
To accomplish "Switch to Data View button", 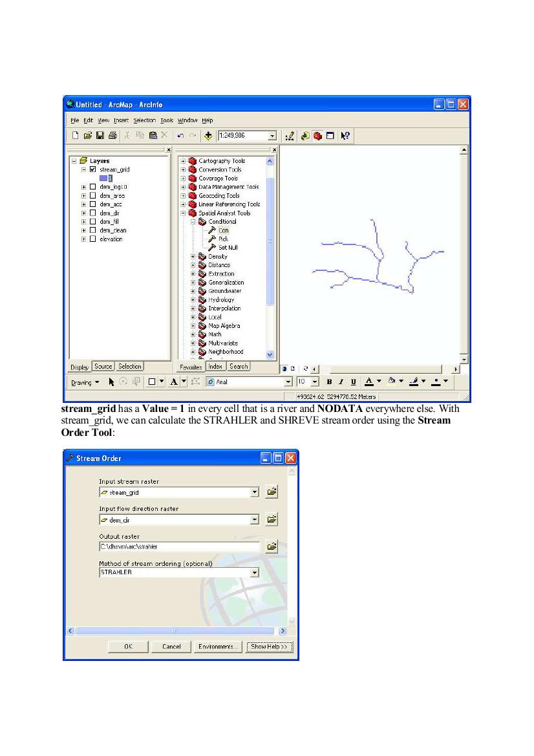I will 284,369.
